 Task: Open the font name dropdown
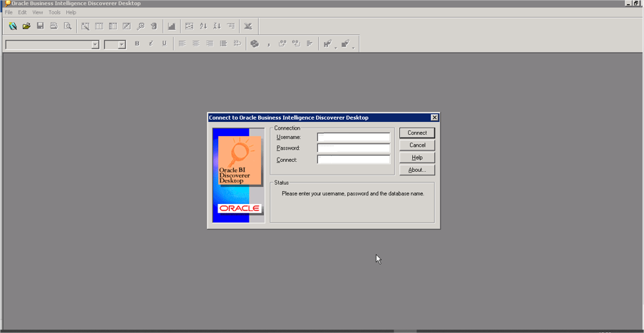[96, 45]
